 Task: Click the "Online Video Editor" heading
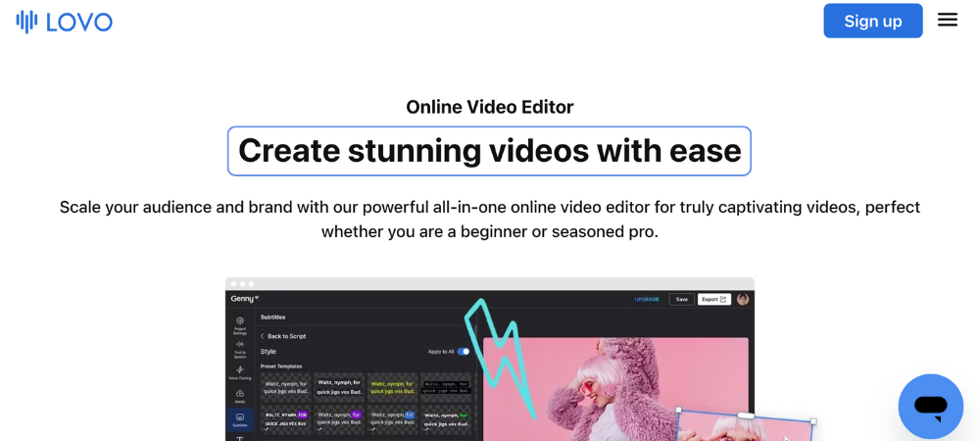coord(489,107)
